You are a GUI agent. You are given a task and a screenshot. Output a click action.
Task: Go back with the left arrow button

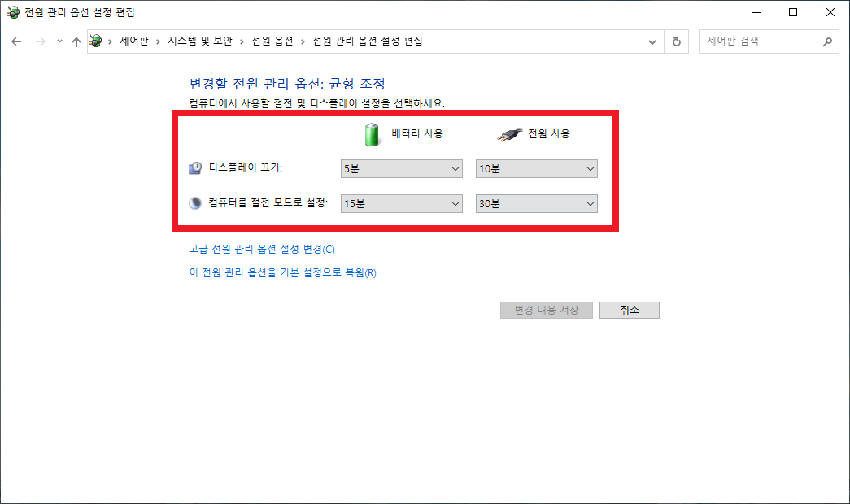click(16, 41)
